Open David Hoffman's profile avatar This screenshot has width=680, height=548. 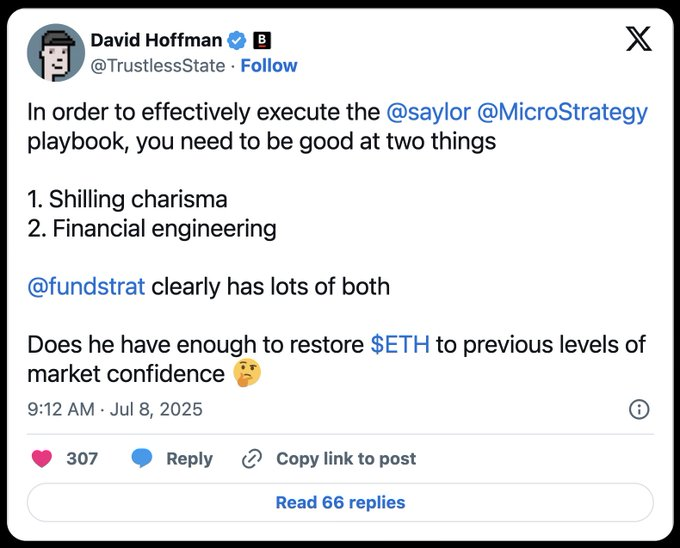tap(54, 53)
